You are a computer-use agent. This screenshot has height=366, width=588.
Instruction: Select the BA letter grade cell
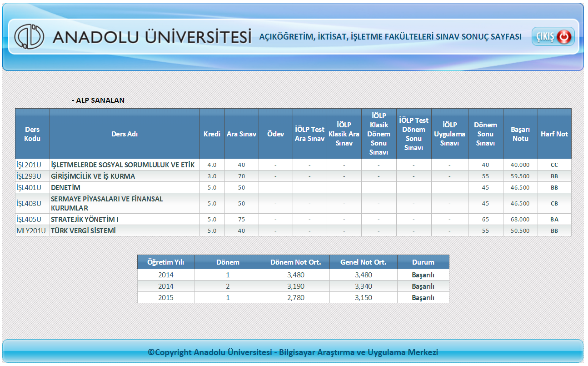click(x=554, y=219)
